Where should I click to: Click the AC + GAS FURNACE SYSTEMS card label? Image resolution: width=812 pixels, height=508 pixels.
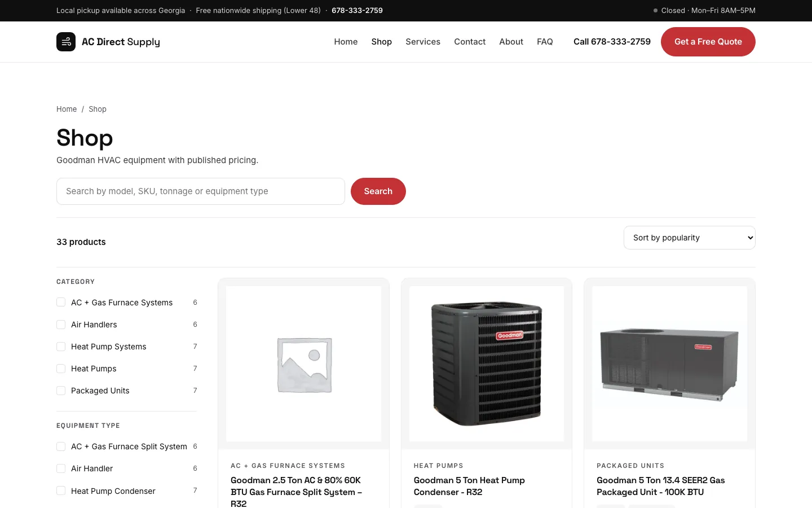[x=288, y=466]
